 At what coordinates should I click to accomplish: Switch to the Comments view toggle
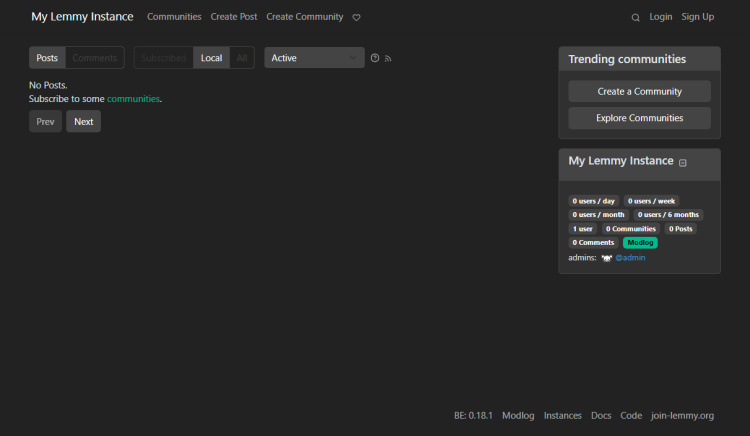click(x=95, y=58)
